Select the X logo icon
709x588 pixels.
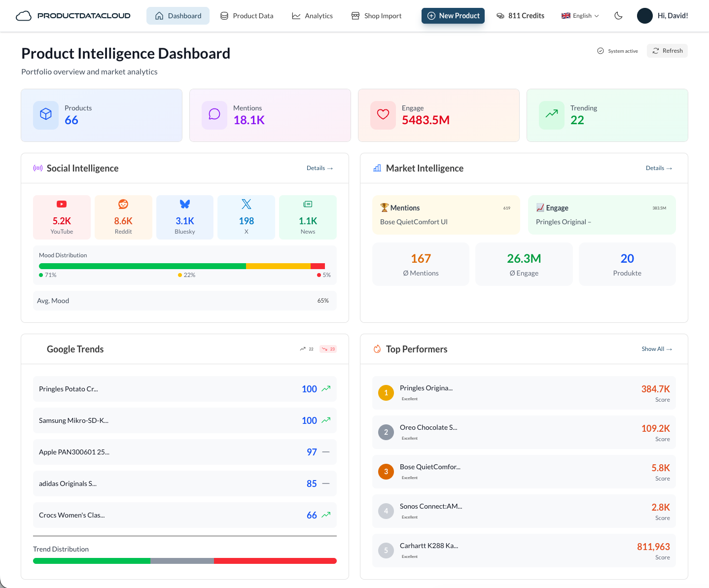point(247,204)
